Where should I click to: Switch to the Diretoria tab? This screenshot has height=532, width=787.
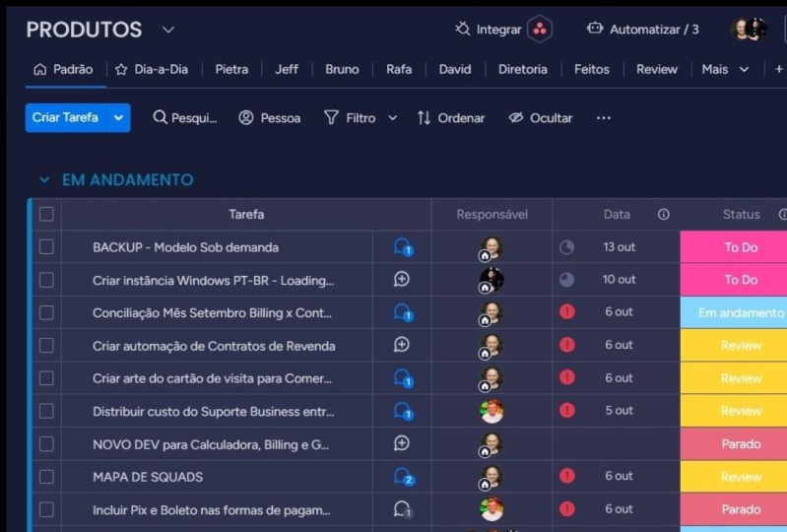coord(522,69)
